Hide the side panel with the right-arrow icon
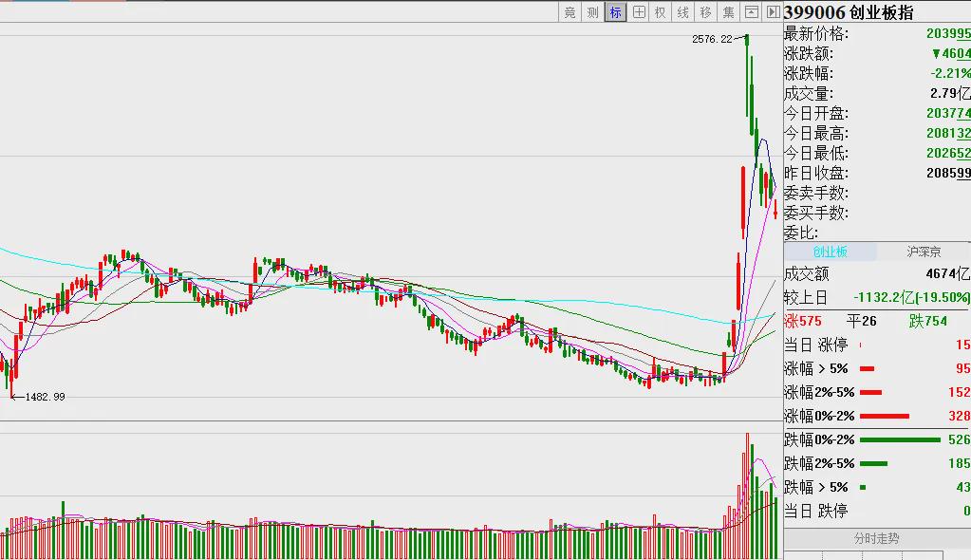Screen dimensions: 971x560 (773, 11)
